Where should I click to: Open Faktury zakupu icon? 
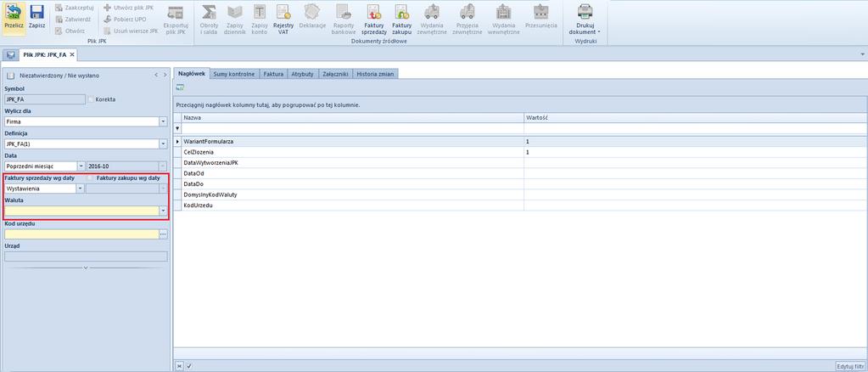click(402, 13)
